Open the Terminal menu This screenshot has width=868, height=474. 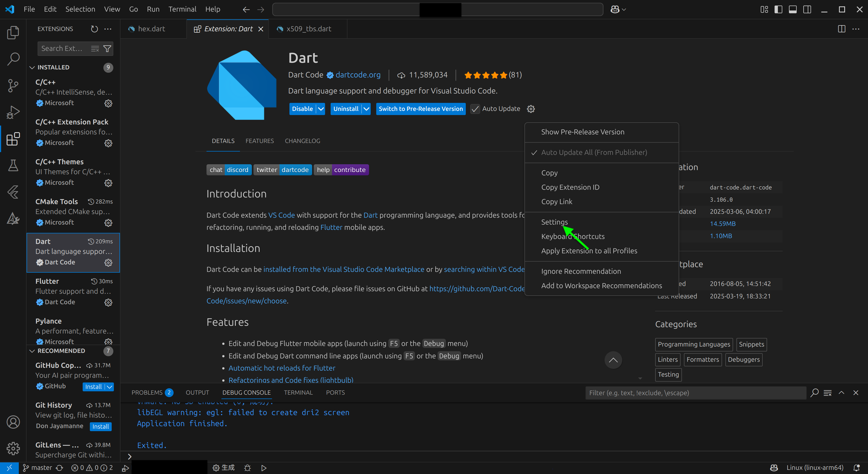(x=182, y=9)
